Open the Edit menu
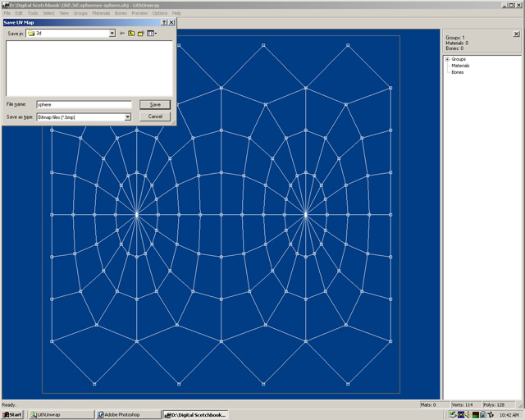 click(19, 13)
